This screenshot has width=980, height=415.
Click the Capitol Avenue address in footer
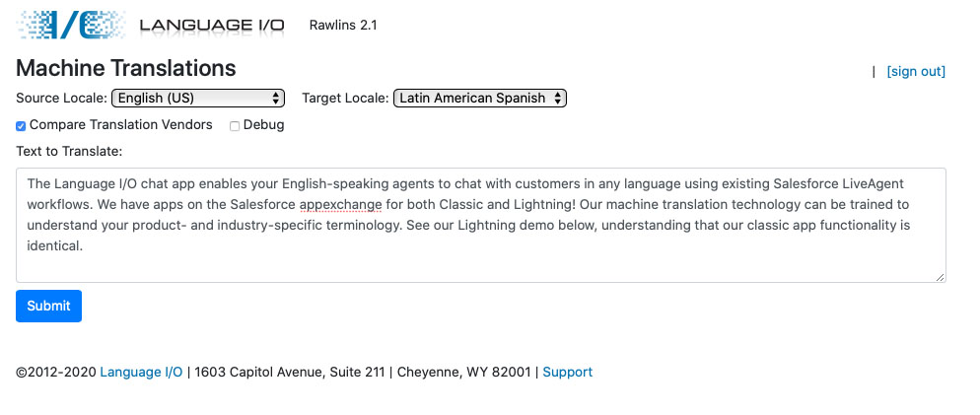coord(290,373)
